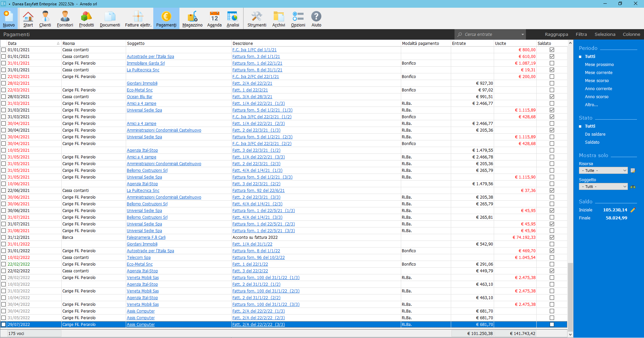Open the Strumenti tools
The height and width of the screenshot is (338, 644).
[x=257, y=18]
